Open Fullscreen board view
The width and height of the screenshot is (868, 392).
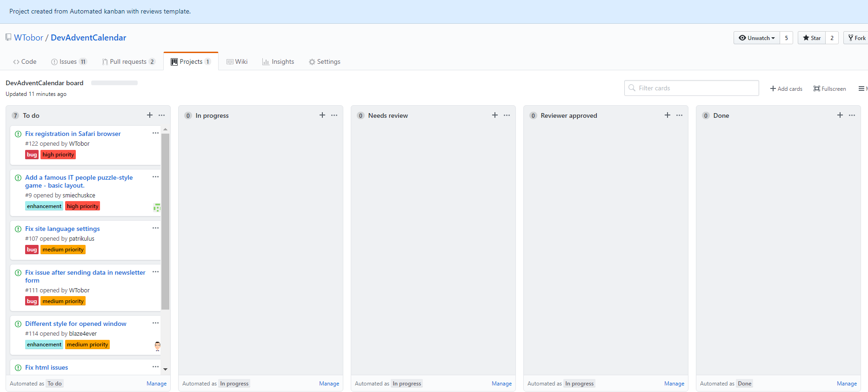(x=829, y=88)
